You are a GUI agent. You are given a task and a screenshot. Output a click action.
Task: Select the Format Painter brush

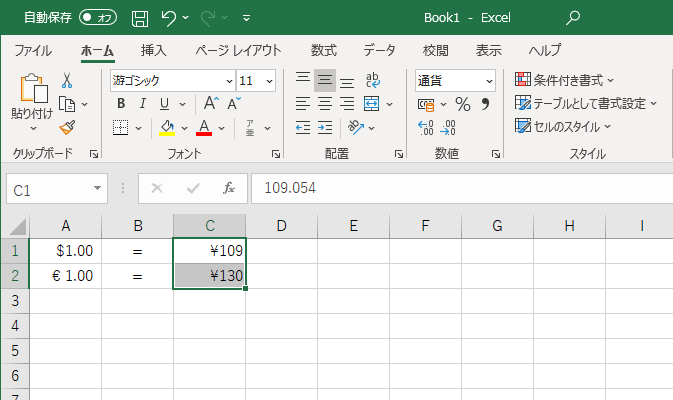point(67,127)
